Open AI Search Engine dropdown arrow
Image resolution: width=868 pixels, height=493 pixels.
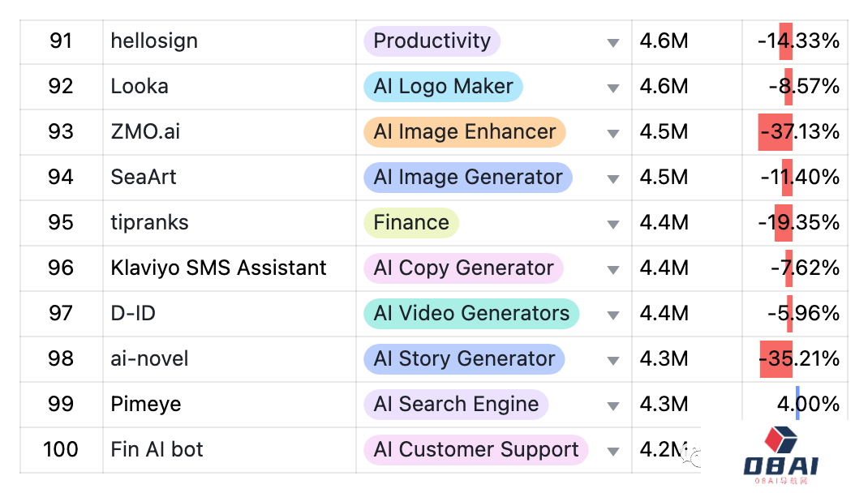pos(613,406)
